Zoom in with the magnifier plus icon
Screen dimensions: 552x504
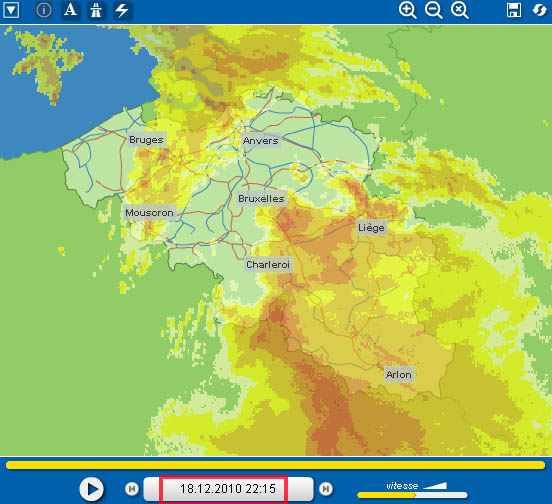(x=407, y=10)
